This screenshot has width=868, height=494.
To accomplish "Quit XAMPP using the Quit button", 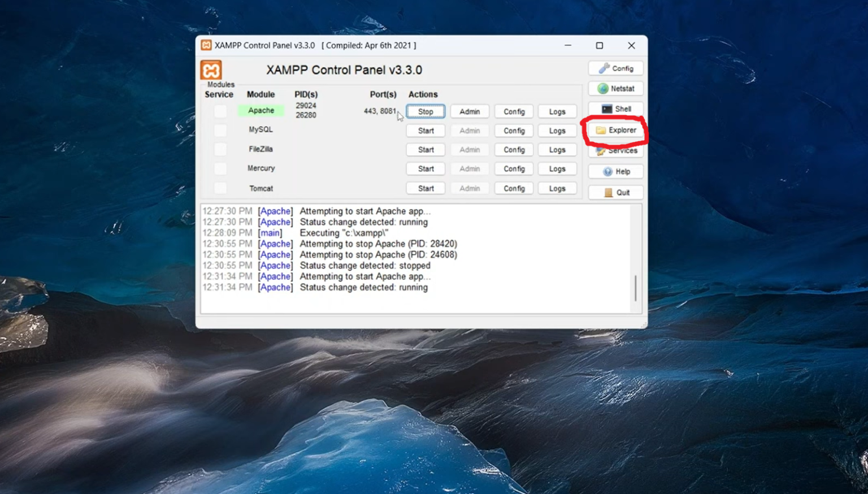I will [616, 193].
